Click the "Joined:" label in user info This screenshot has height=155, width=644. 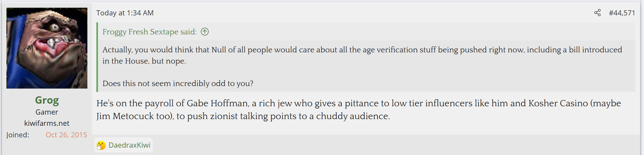18,135
